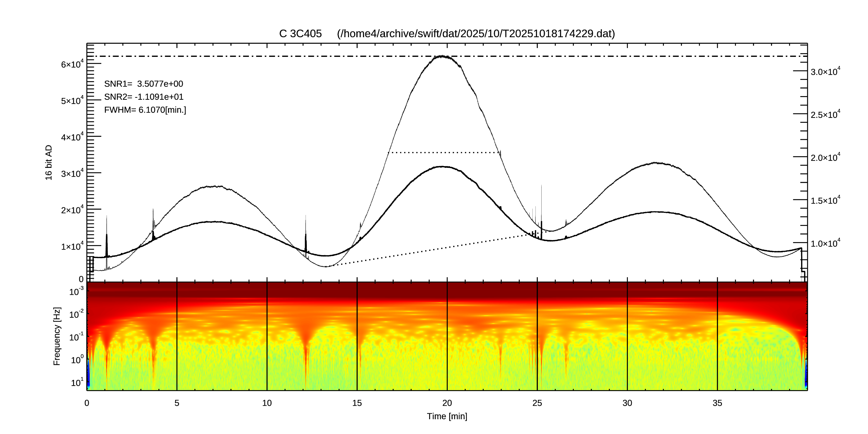Click the plot title text C 3C405
The height and width of the screenshot is (434, 868).
tap(300, 34)
